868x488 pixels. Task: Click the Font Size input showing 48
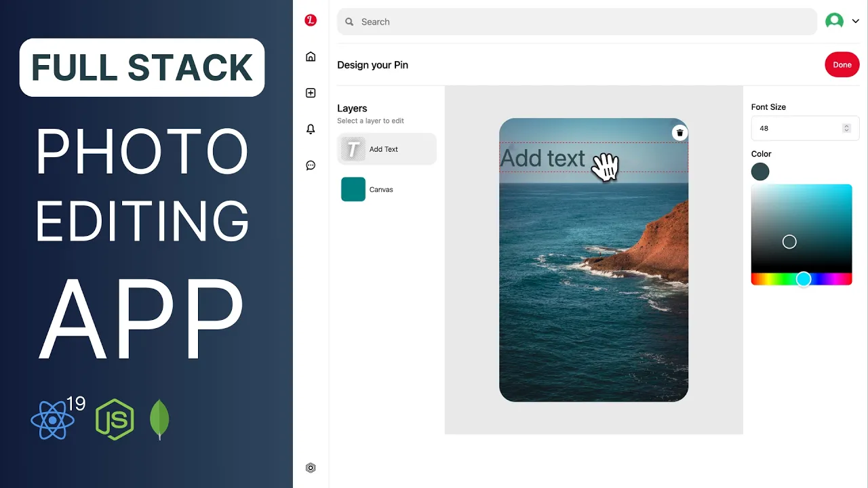[805, 128]
